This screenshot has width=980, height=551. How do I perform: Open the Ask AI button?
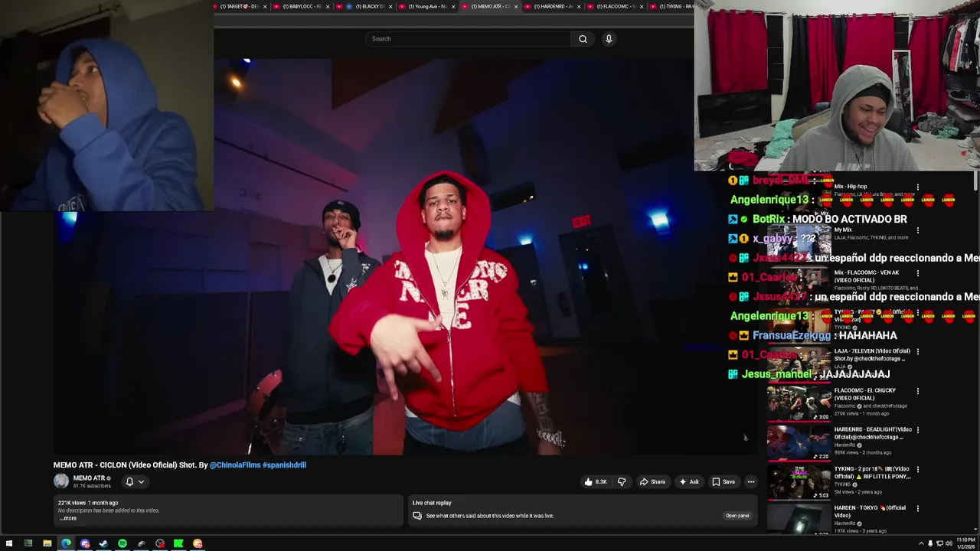688,481
